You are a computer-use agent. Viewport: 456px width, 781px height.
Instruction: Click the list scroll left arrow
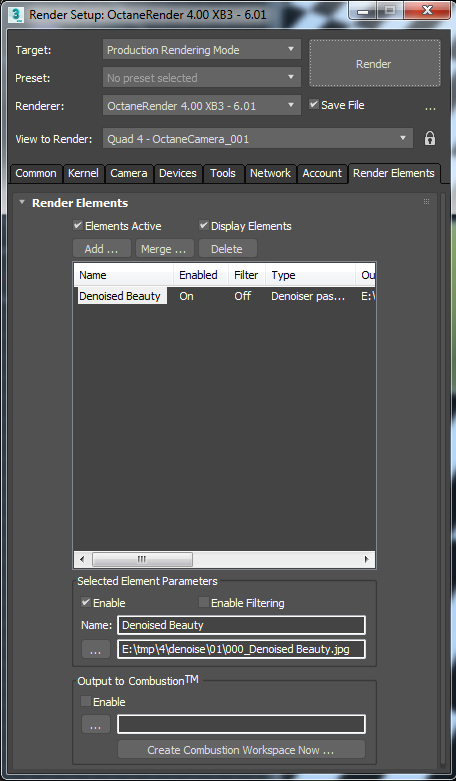[x=82, y=559]
